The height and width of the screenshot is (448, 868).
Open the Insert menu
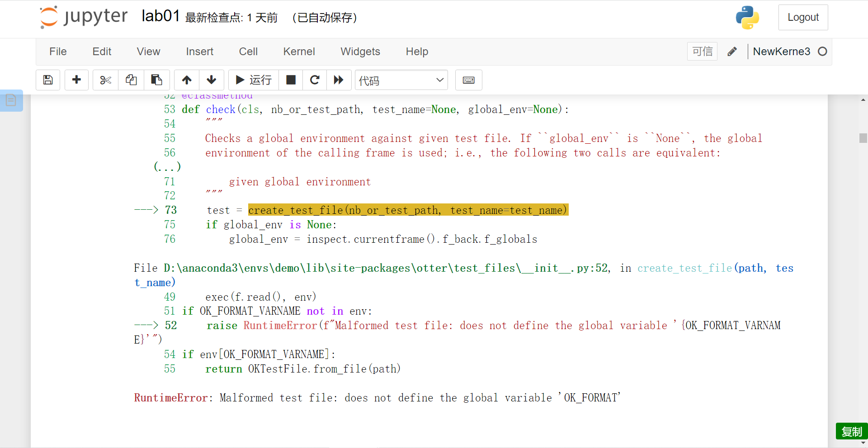click(199, 52)
